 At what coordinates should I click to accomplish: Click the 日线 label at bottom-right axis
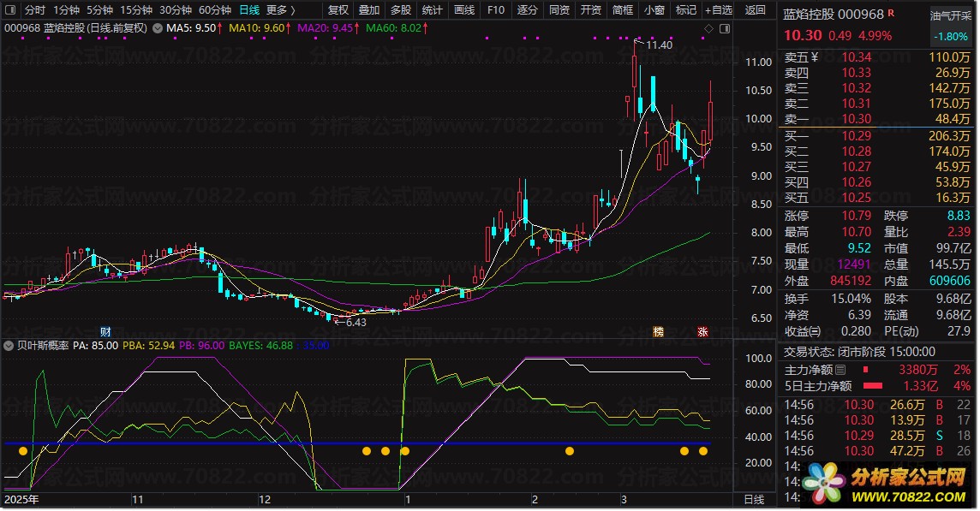click(755, 499)
